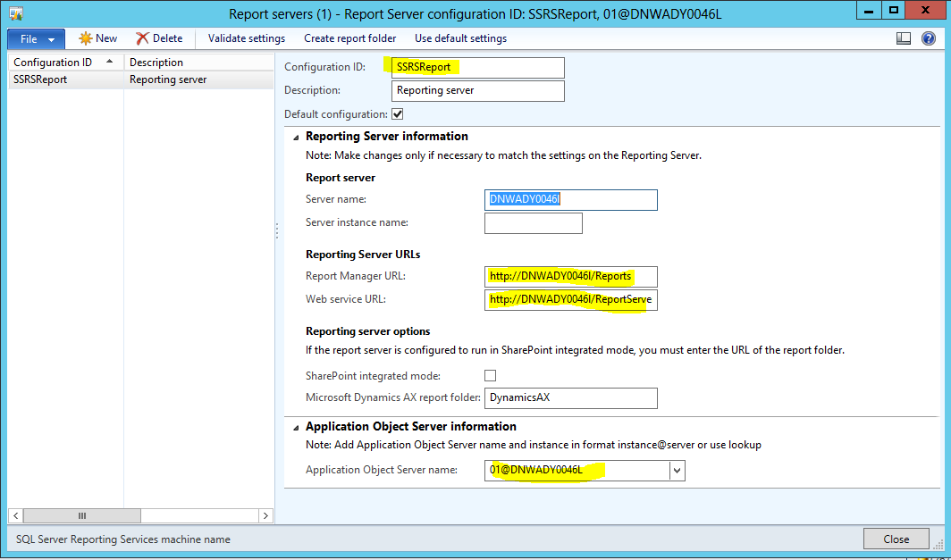Toggle the layout panes icon near Help
Viewport: 951px width, 560px height.
click(x=905, y=38)
